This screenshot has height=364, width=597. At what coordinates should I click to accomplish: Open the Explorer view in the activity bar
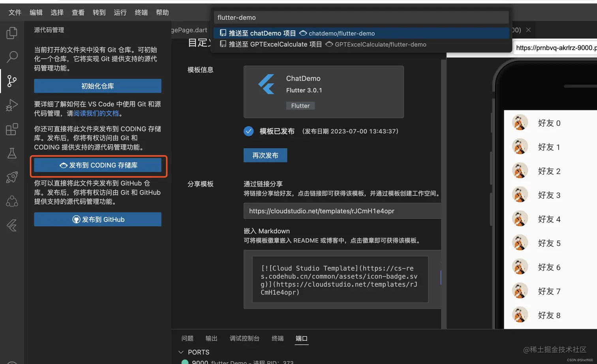[12, 33]
